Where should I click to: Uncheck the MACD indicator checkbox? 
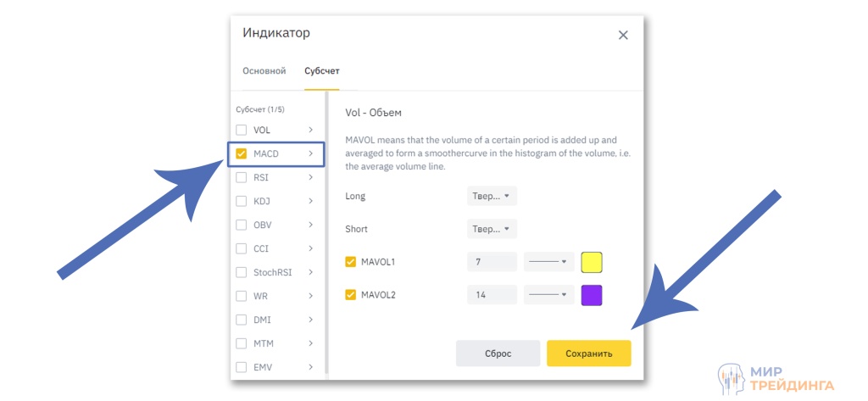click(242, 154)
